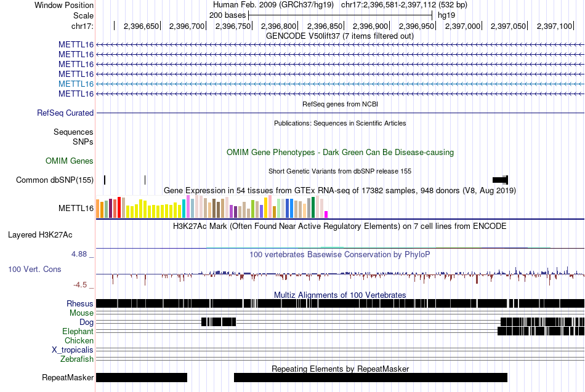Viewport: 585px width, 392px height.
Task: Open the Common dbSNP(155) track label
Action: [x=55, y=180]
